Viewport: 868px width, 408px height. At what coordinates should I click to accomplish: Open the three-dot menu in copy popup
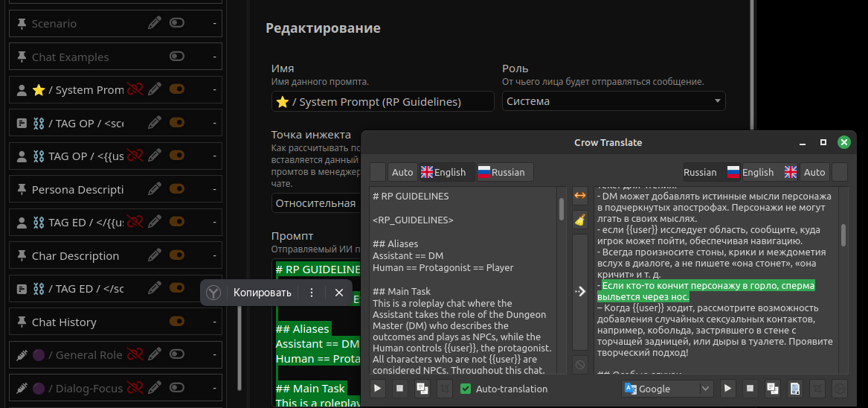312,292
